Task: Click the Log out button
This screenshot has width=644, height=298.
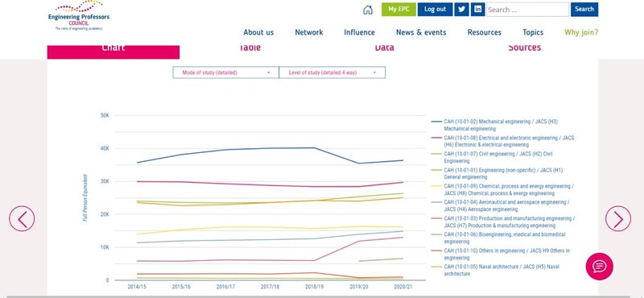Action: (x=435, y=10)
